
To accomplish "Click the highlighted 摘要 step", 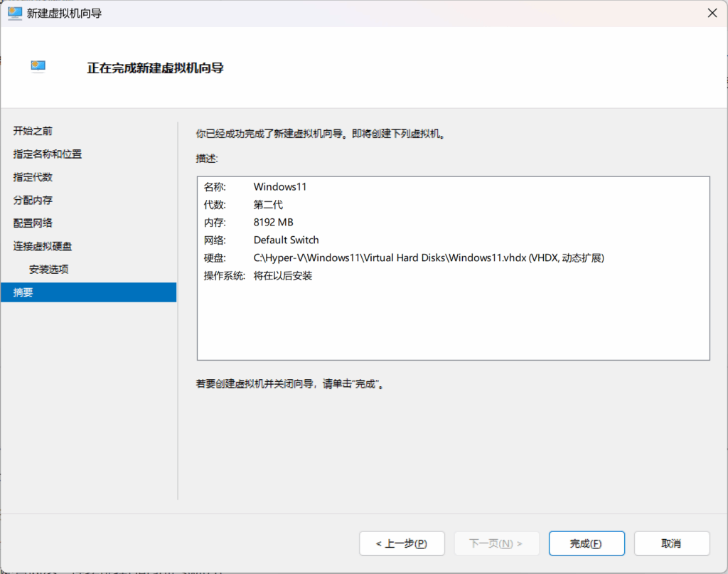I will click(23, 292).
